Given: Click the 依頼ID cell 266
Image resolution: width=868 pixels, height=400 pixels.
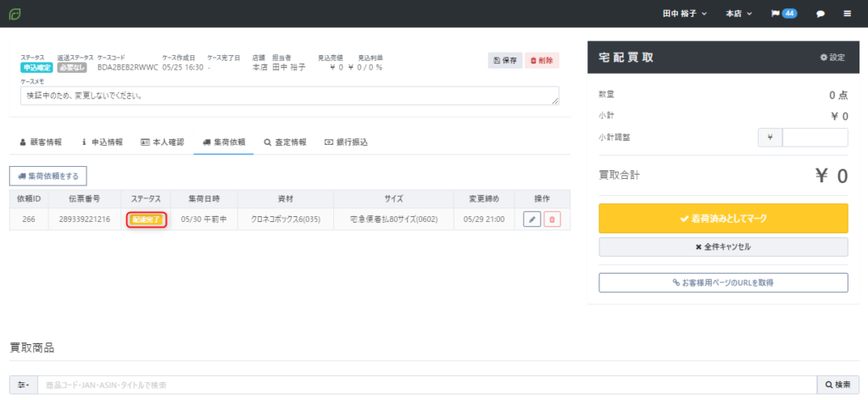Looking at the screenshot, I should [x=29, y=219].
